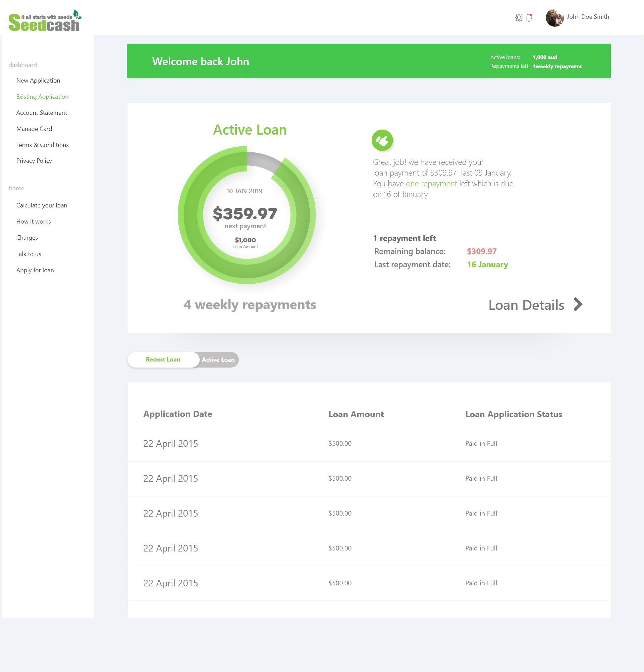Click the $359.97 next payment amount

[245, 213]
